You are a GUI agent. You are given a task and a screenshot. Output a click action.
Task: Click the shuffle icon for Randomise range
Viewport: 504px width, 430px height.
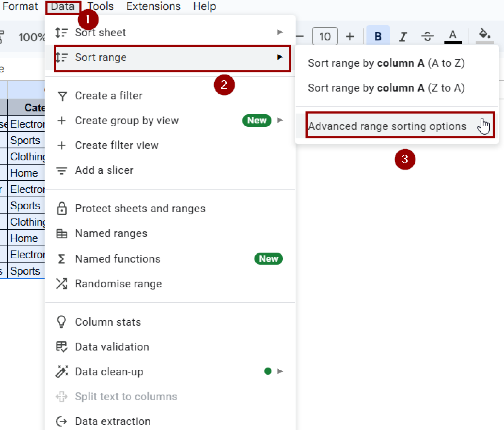[x=62, y=284]
